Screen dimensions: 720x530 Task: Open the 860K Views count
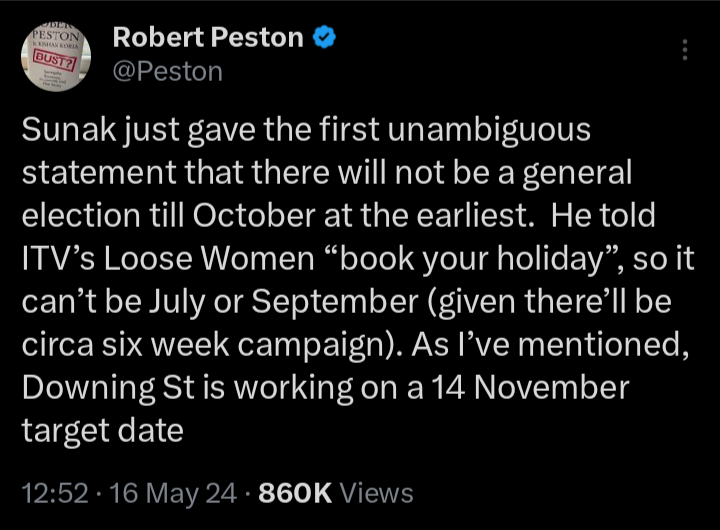click(336, 493)
